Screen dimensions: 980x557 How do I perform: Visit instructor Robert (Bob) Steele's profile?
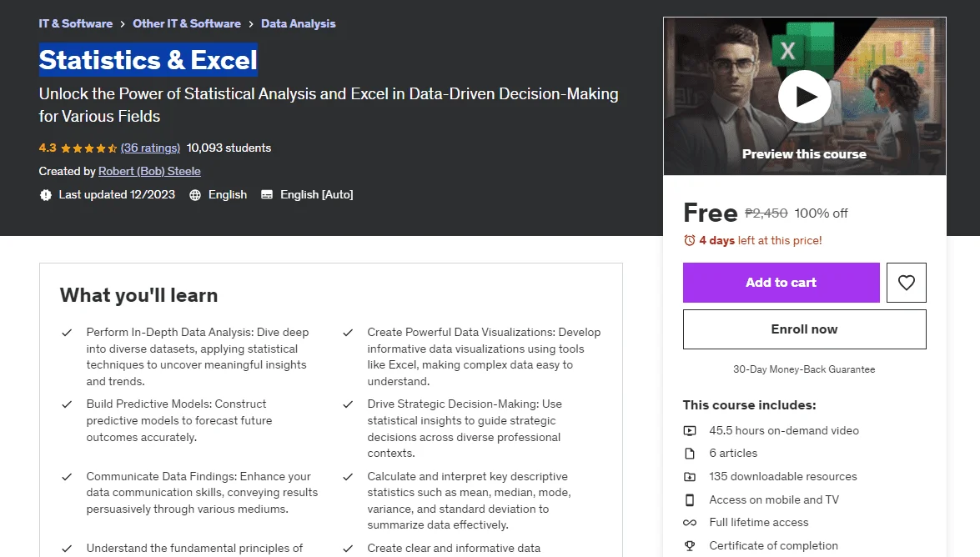click(149, 171)
